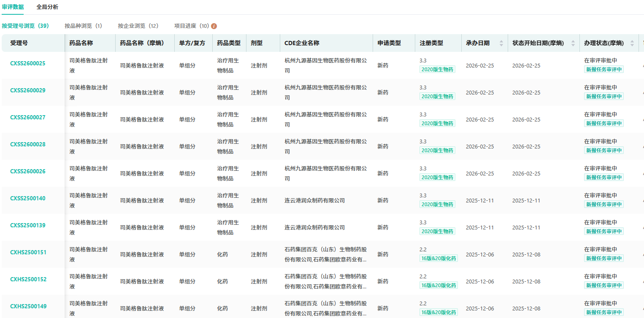The width and height of the screenshot is (644, 318).
Task: Sort by 办理状态(摩熵) column arrows
Action: pyautogui.click(x=632, y=43)
